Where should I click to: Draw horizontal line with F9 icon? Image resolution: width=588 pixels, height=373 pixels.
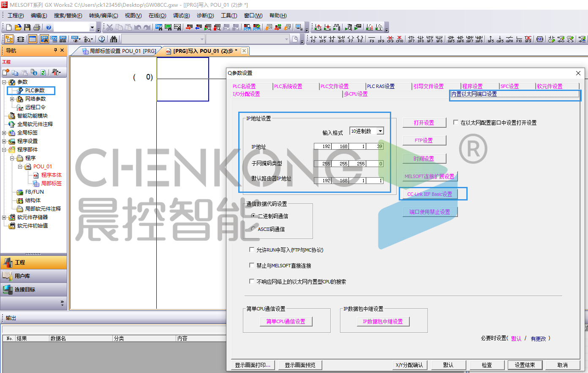pos(372,39)
